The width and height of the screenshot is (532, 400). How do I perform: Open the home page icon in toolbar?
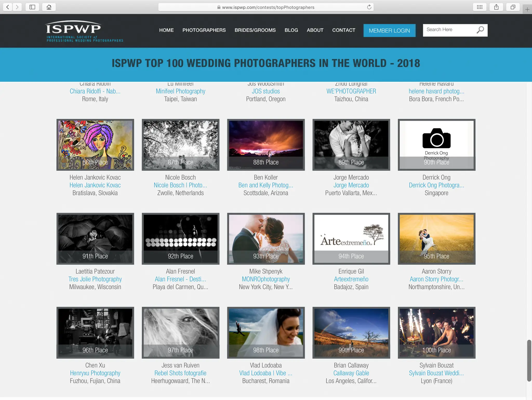49,7
